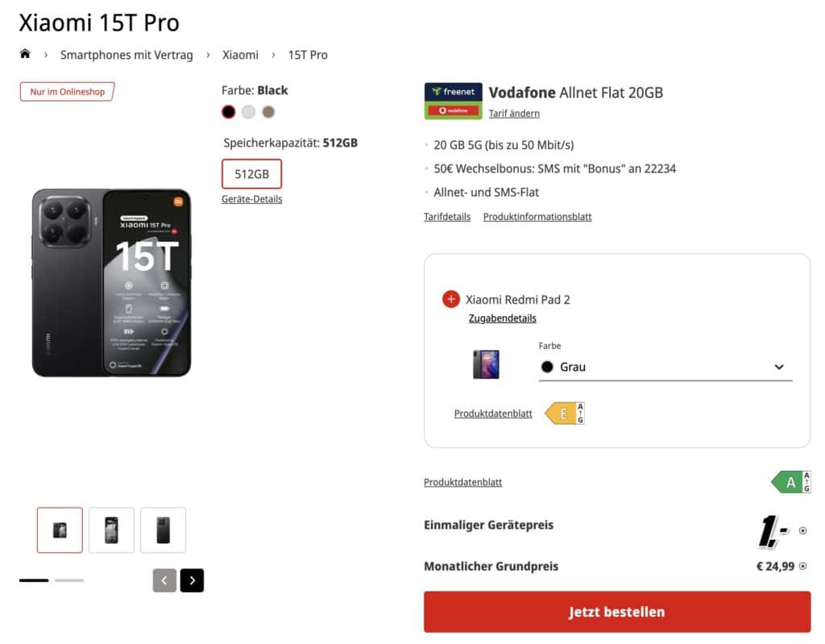This screenshot has height=644, width=825.
Task: Click info icon next to Einmaliger Gerätepreis
Action: (x=802, y=530)
